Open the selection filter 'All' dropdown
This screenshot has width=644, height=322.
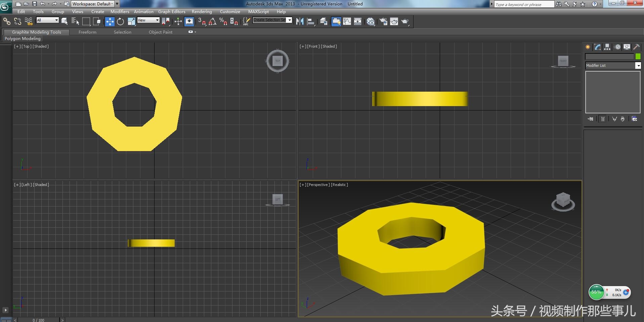pos(47,20)
